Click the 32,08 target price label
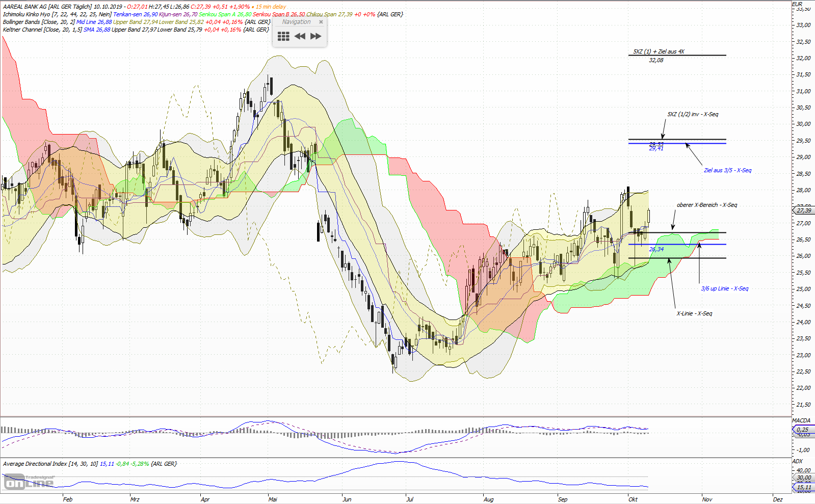Screen dimensions: 815x504 point(656,60)
